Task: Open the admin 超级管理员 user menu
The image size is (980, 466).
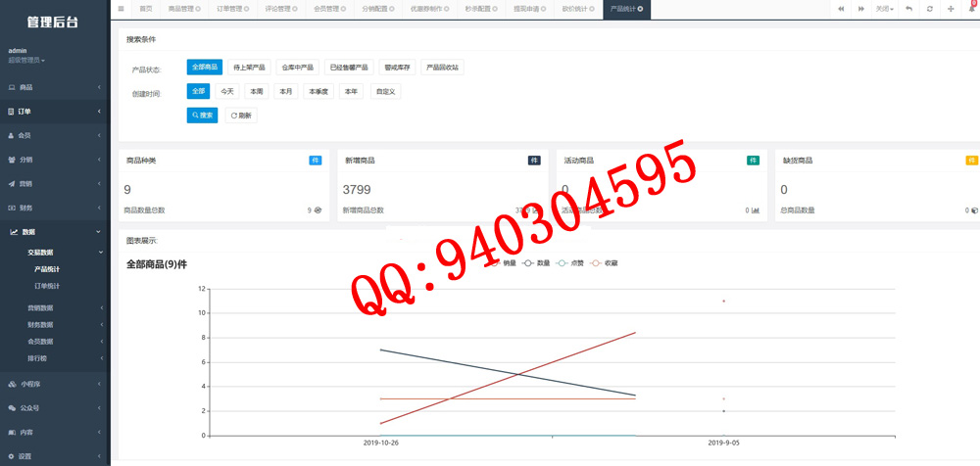Action: pos(27,60)
